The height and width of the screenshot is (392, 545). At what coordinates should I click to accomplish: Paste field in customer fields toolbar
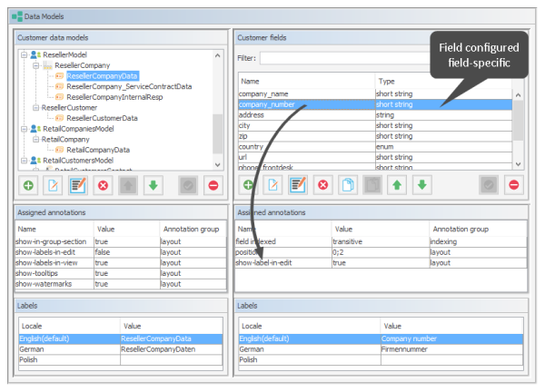tap(372, 185)
